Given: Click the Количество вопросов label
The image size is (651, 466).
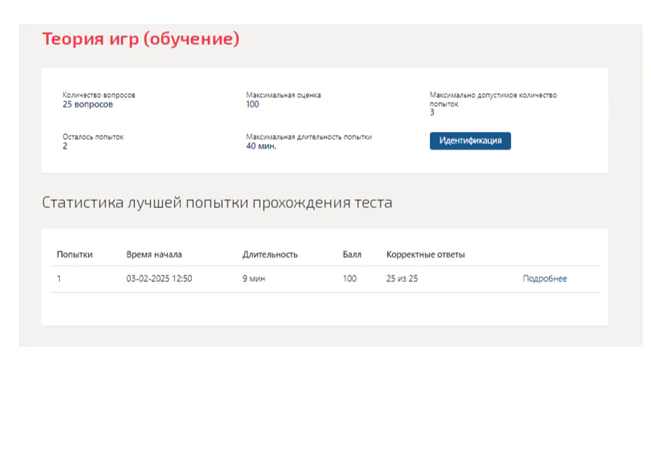Looking at the screenshot, I should 99,95.
